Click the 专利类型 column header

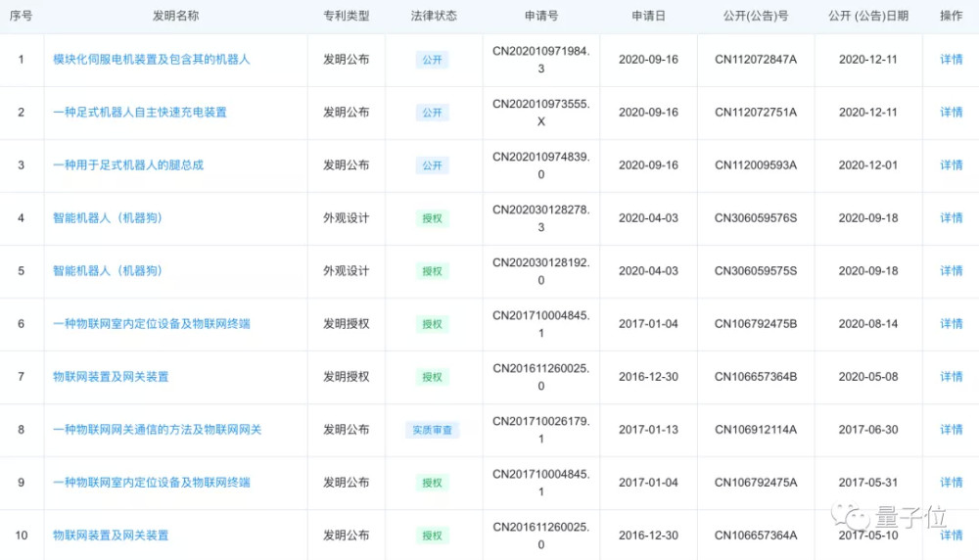point(346,16)
